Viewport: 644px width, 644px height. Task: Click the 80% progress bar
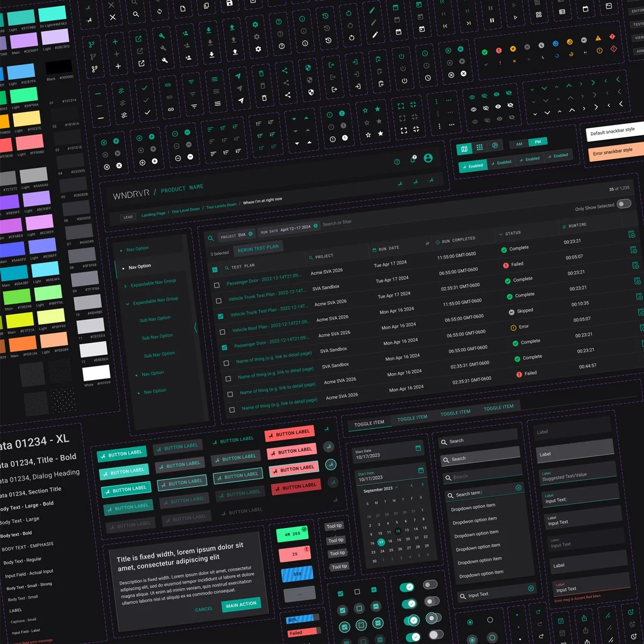(x=302, y=619)
